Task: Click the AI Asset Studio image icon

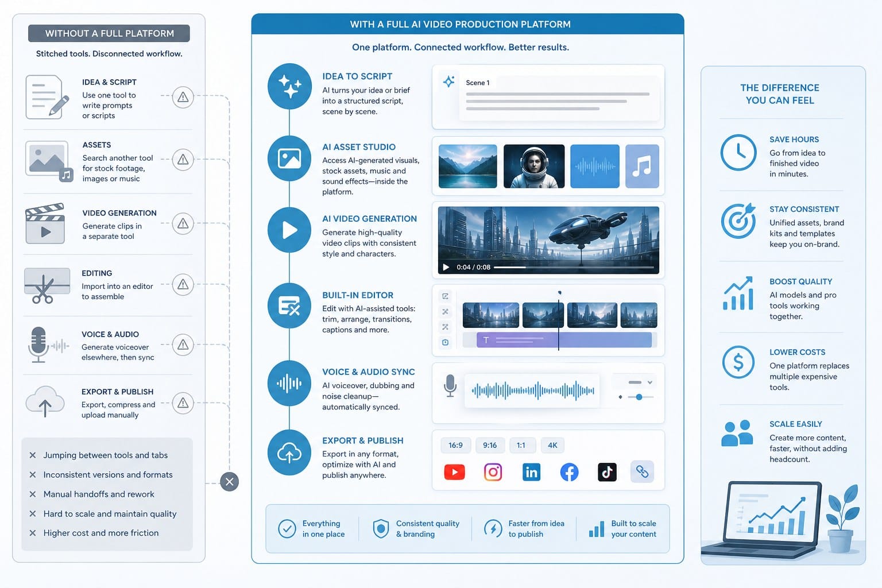Action: (x=289, y=158)
